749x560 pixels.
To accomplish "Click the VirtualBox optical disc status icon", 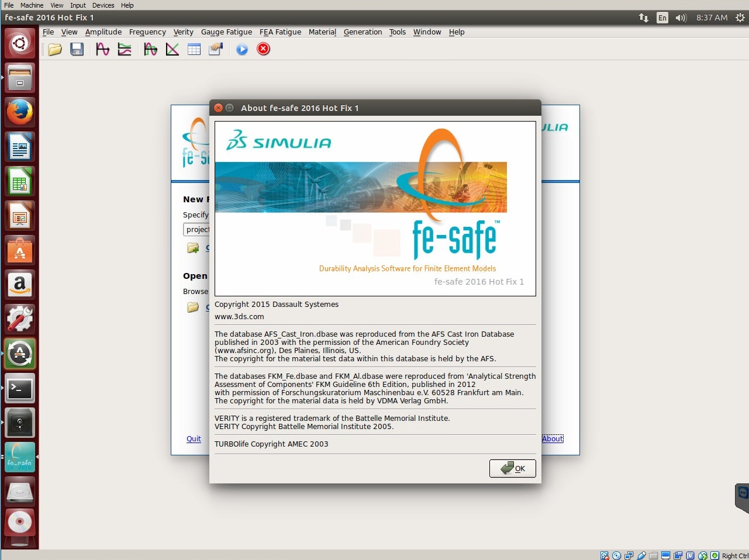I will pyautogui.click(x=616, y=555).
